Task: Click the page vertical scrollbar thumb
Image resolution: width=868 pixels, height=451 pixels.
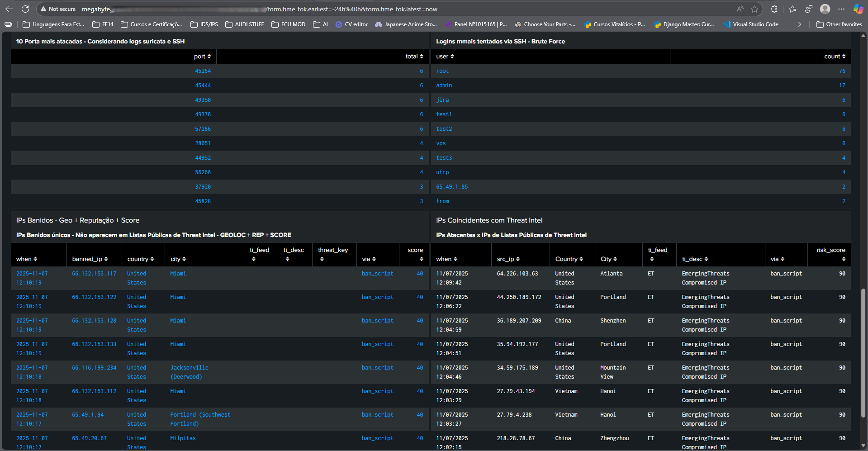Action: (x=863, y=353)
